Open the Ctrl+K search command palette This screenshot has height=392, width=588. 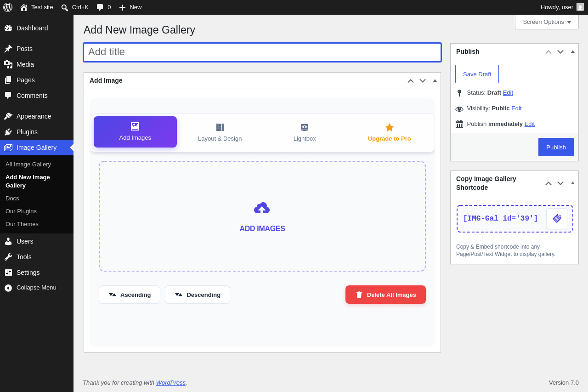coord(75,7)
